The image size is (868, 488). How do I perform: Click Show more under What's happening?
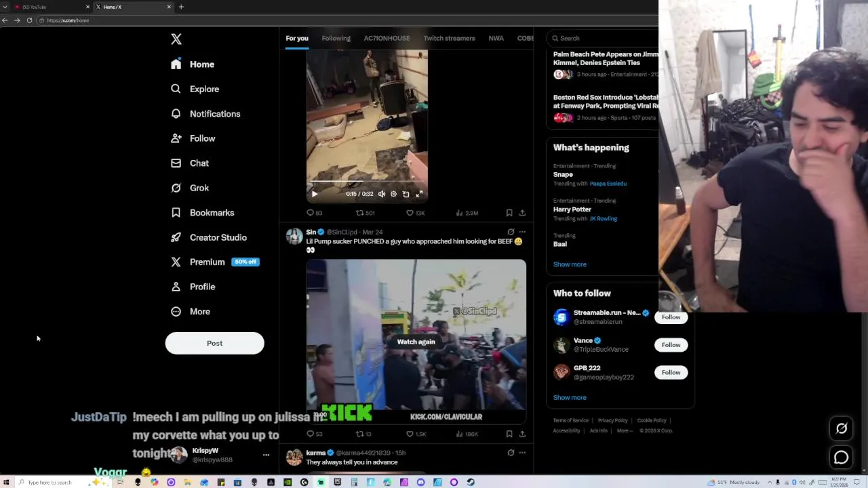pyautogui.click(x=570, y=264)
